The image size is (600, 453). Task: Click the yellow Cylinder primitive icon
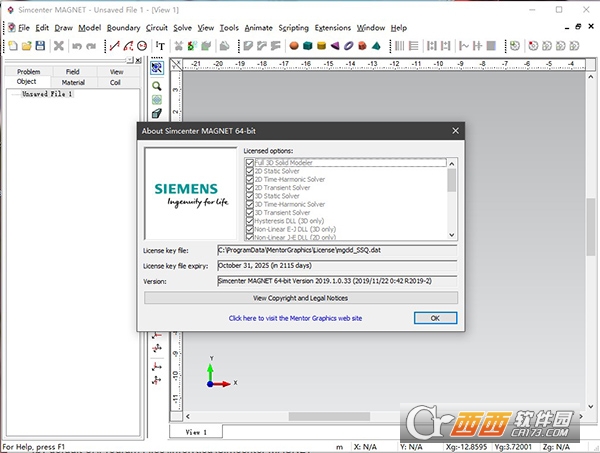(321, 46)
